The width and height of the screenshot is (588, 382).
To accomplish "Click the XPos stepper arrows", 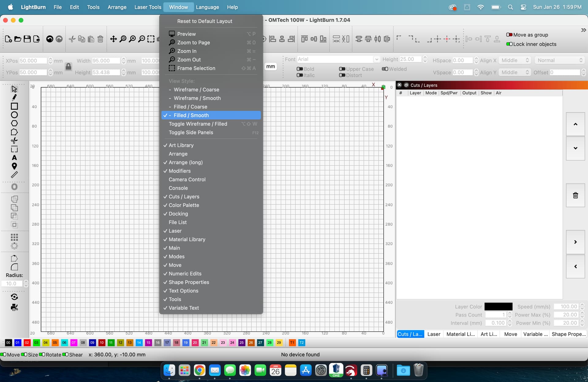I will click(x=50, y=61).
